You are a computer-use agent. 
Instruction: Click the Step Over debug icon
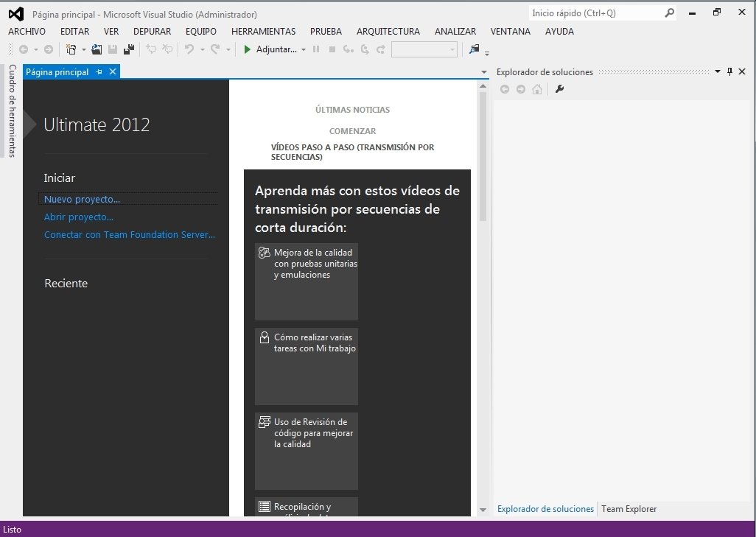tap(365, 49)
